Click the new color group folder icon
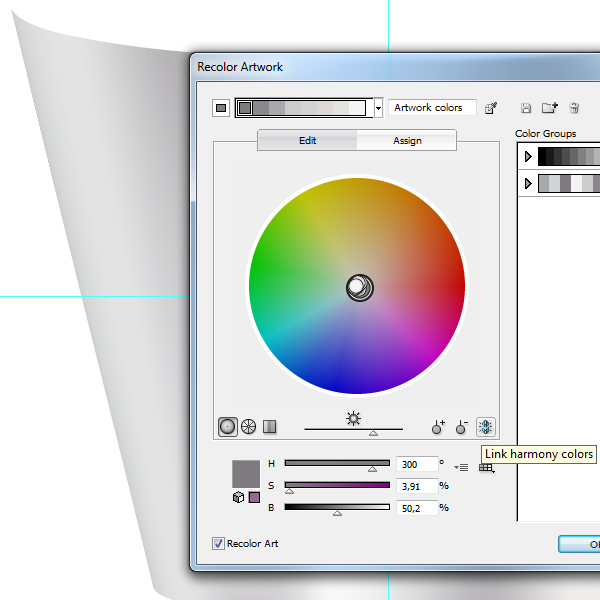Image resolution: width=600 pixels, height=600 pixels. 550,108
